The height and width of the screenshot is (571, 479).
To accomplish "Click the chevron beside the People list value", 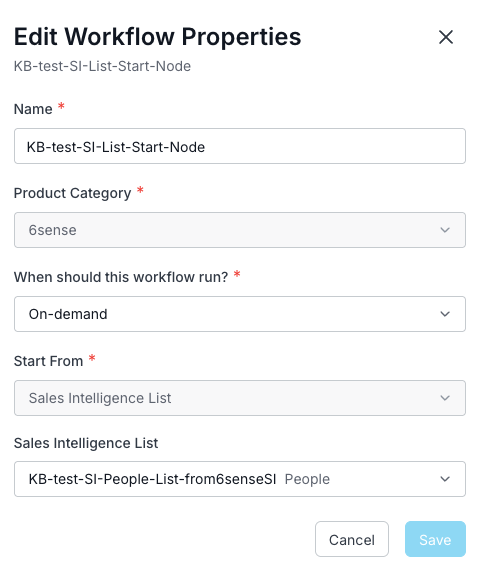I will [x=445, y=479].
